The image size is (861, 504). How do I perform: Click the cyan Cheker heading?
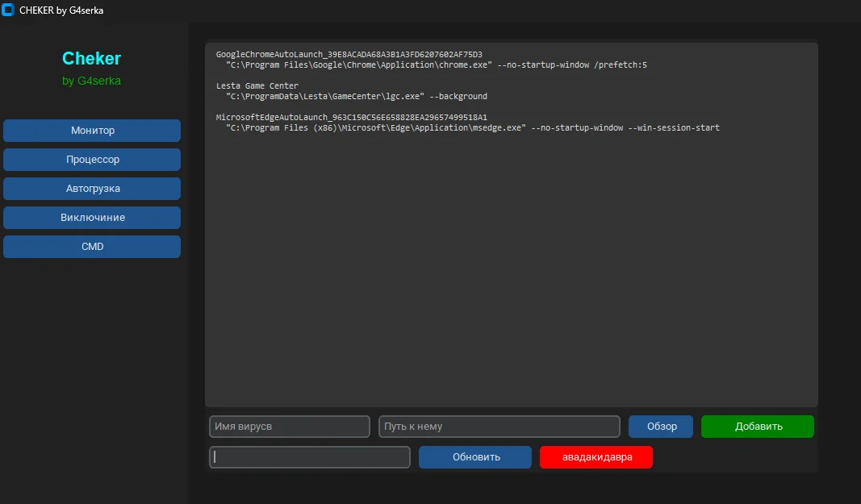tap(91, 59)
